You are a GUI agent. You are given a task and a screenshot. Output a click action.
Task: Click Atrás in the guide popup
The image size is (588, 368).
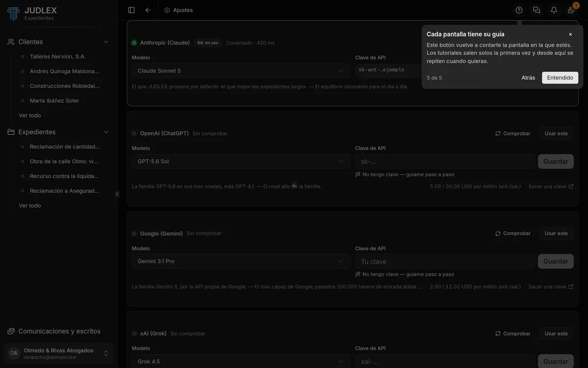pyautogui.click(x=528, y=78)
